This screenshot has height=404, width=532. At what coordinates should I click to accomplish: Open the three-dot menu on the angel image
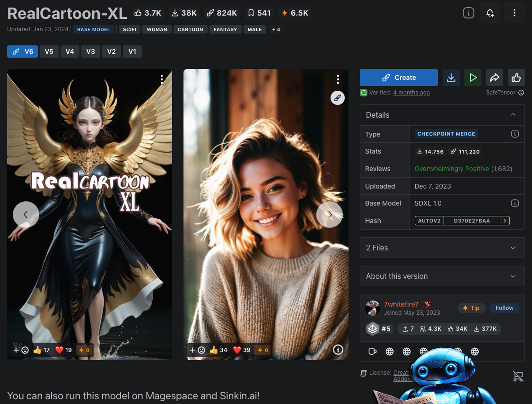162,79
